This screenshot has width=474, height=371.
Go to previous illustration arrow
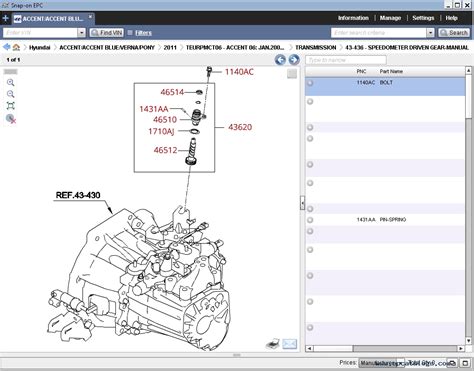280,60
